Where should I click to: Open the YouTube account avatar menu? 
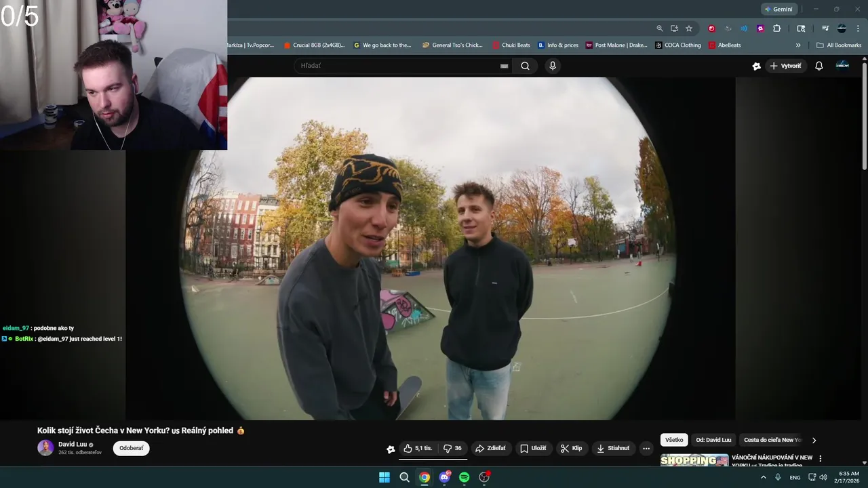(x=842, y=65)
